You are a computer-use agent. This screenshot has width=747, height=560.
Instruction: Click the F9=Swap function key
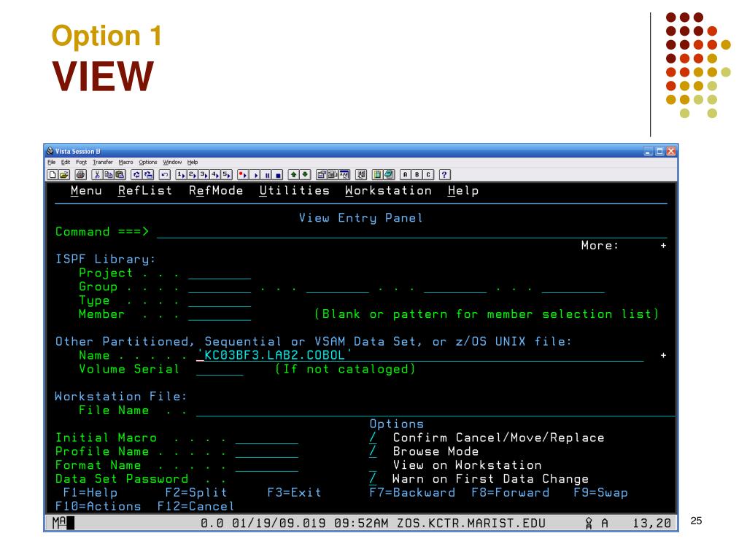tap(601, 493)
